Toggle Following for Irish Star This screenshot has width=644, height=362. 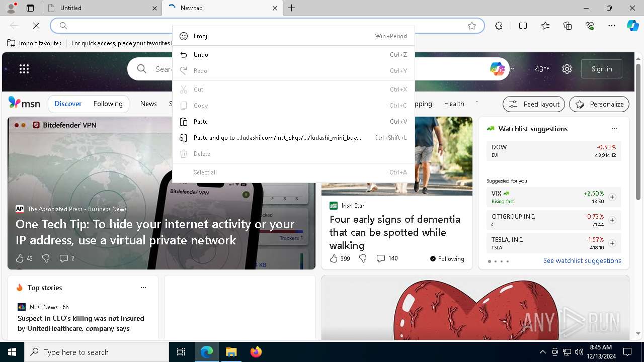447,259
